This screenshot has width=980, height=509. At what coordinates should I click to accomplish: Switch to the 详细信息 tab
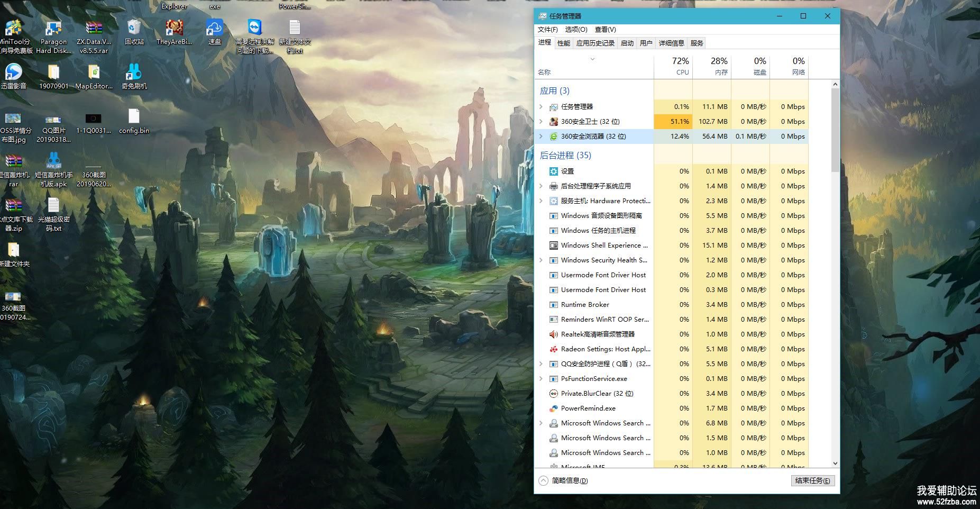[672, 43]
